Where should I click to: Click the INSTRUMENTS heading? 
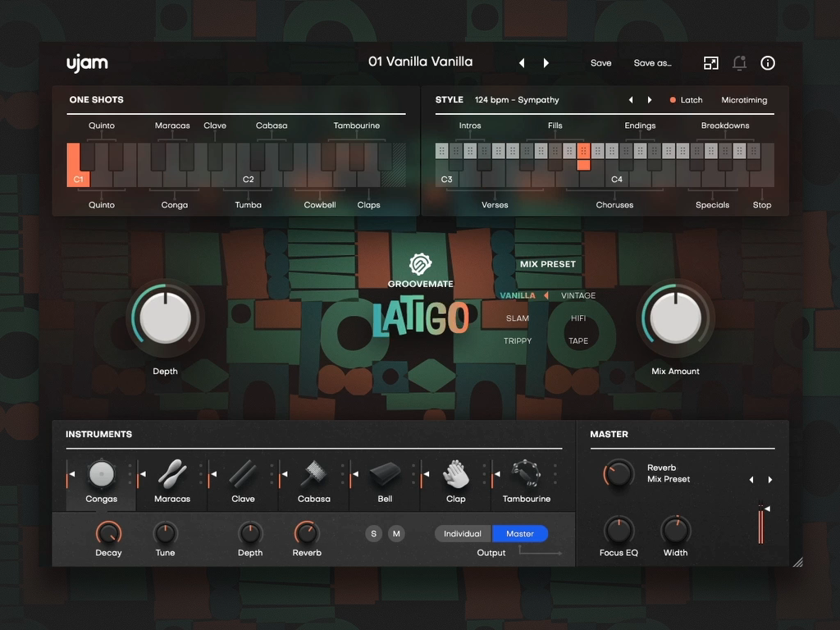coord(98,435)
